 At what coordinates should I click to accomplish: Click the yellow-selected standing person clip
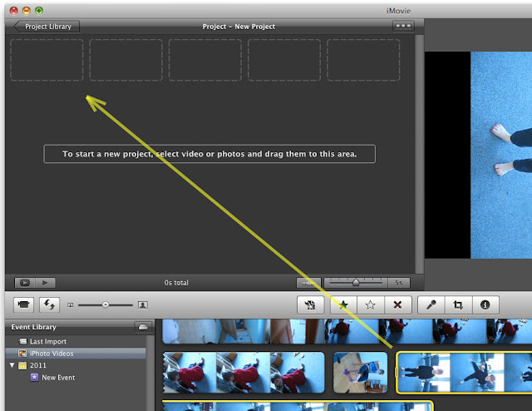pyautogui.click(x=464, y=373)
